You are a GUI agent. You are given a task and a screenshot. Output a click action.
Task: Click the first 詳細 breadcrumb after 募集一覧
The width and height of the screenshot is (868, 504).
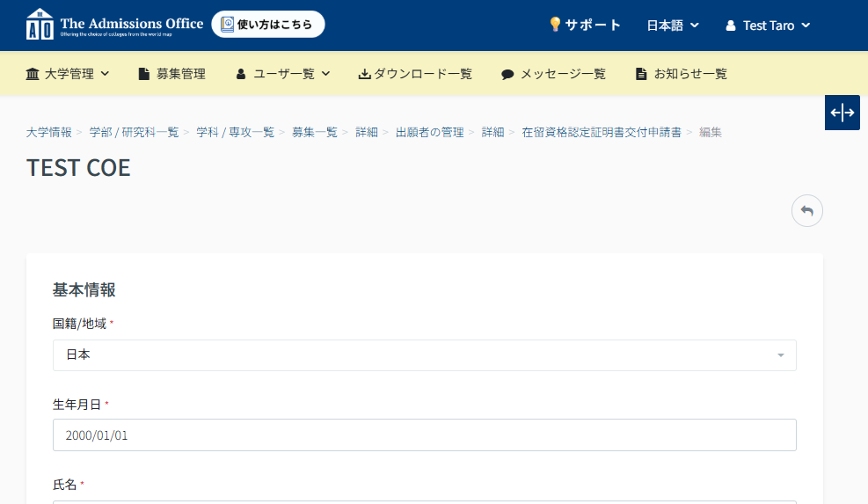click(367, 132)
